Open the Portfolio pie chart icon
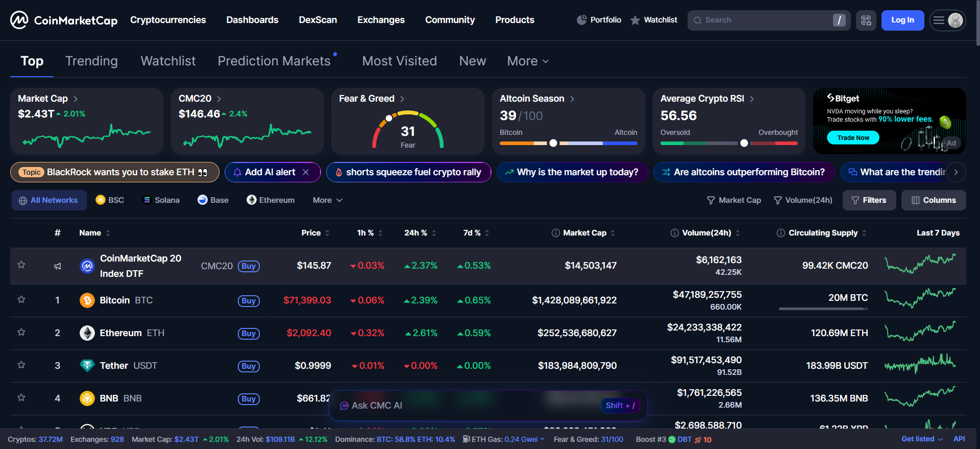The height and width of the screenshot is (449, 980). (581, 20)
